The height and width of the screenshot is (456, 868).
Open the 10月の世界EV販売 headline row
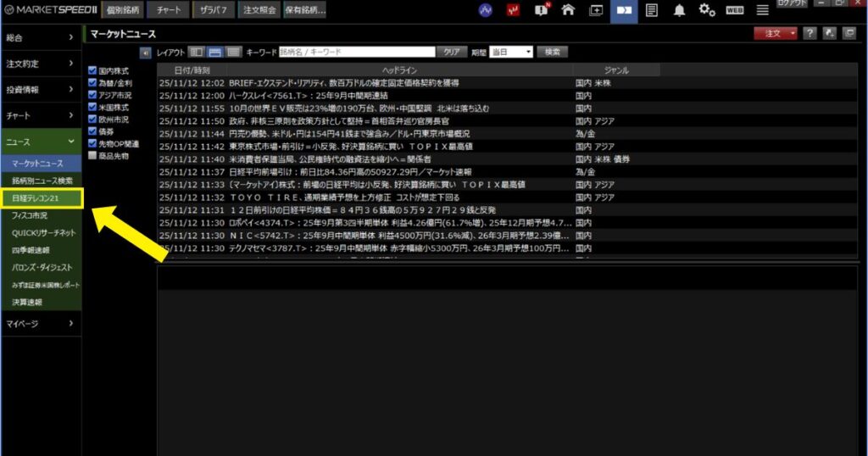(507, 108)
